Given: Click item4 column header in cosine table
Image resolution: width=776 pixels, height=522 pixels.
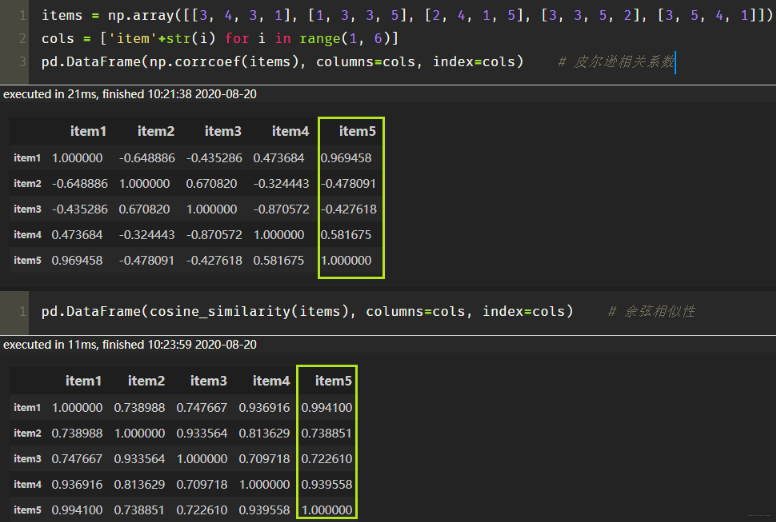Looking at the screenshot, I should (x=271, y=380).
